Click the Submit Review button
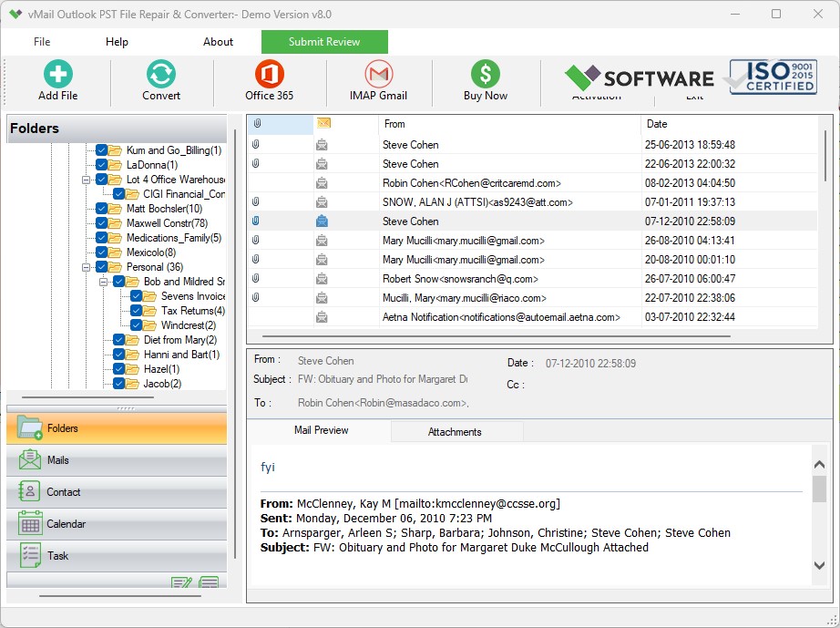 tap(324, 42)
